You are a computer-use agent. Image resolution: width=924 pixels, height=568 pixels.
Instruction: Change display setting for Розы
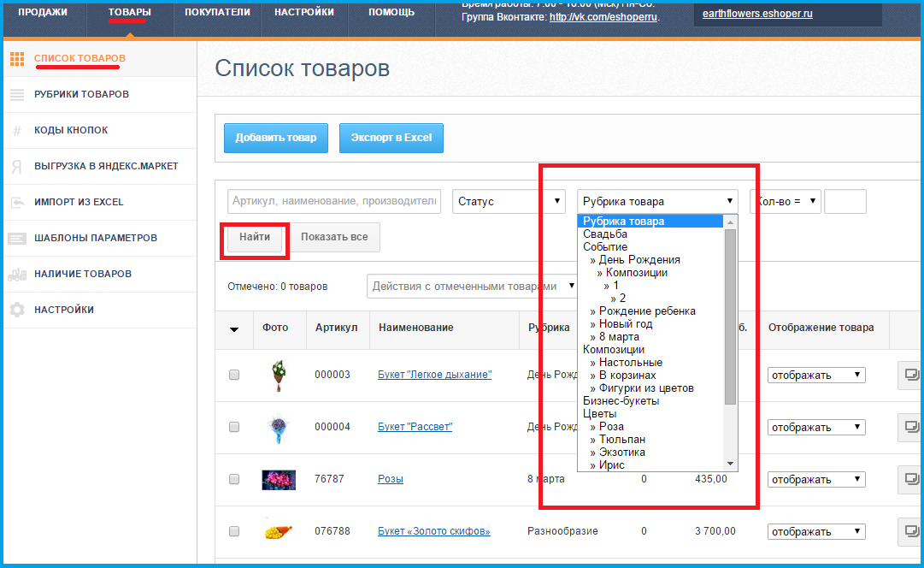coord(816,480)
